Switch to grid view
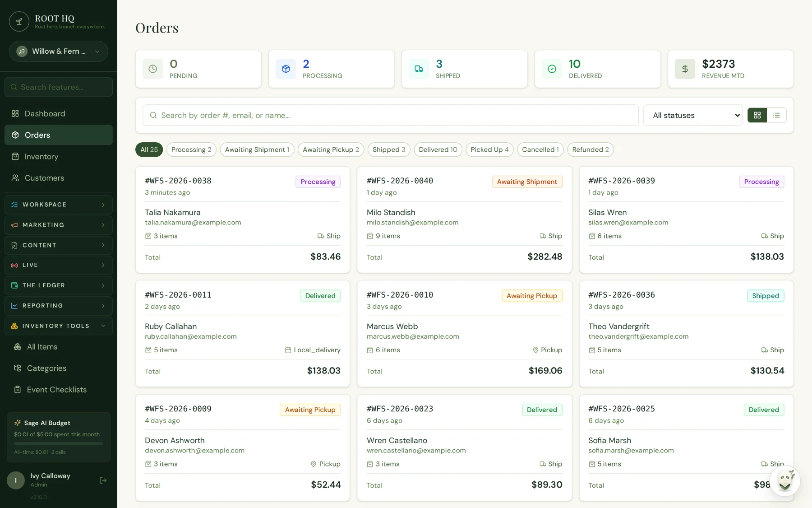This screenshot has height=508, width=812. 757,116
